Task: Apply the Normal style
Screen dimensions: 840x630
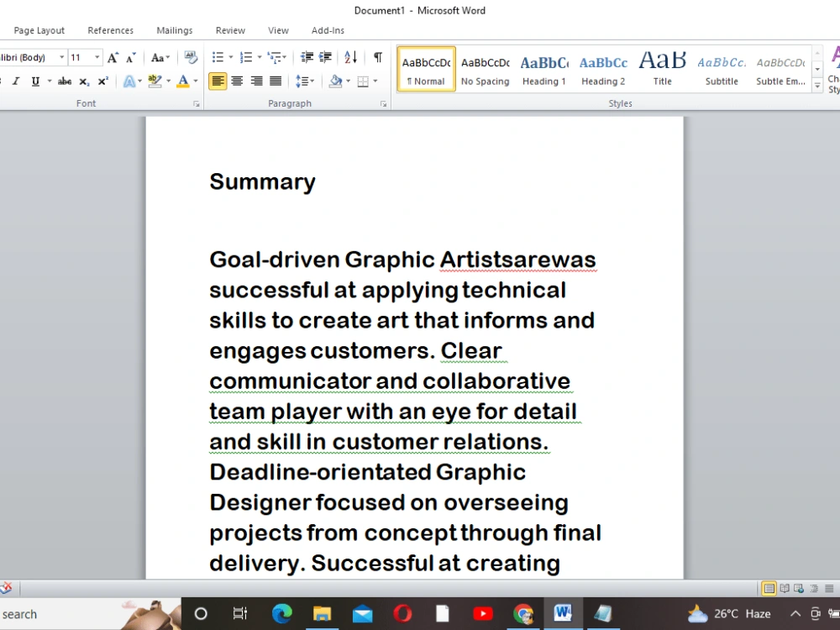Action: (427, 69)
